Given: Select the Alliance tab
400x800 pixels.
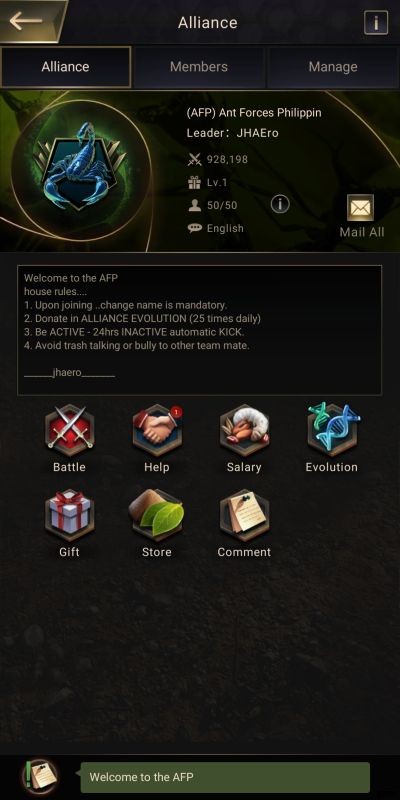Looking at the screenshot, I should [65, 67].
